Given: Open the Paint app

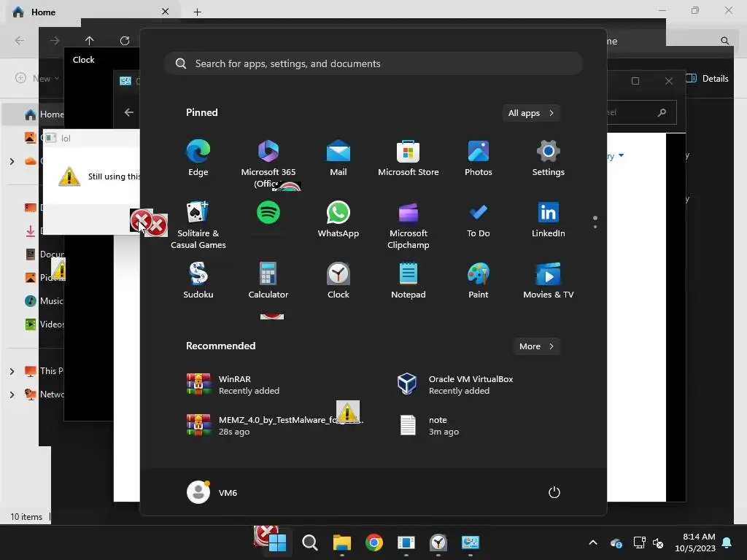Looking at the screenshot, I should 479,281.
